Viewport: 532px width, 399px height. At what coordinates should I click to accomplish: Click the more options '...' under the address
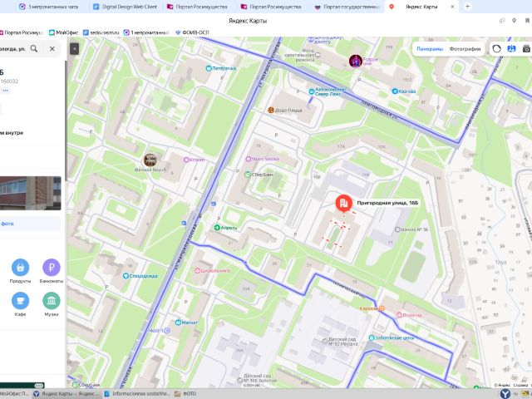5,91
